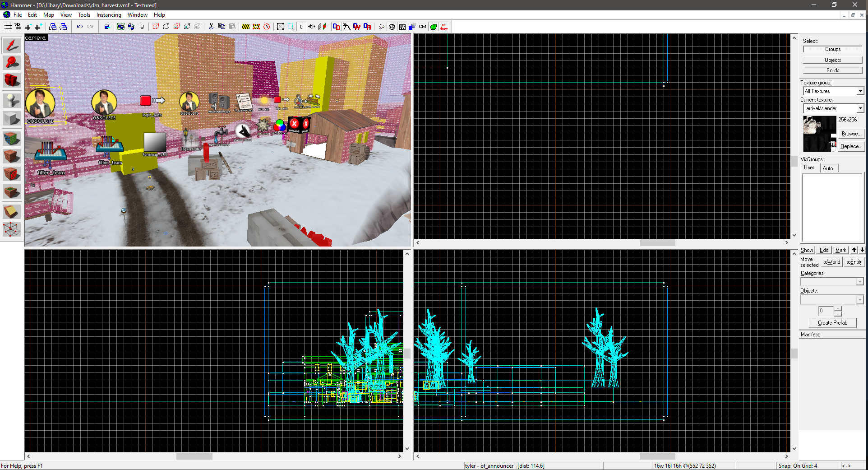Toggle the 2D grid display

point(8,27)
